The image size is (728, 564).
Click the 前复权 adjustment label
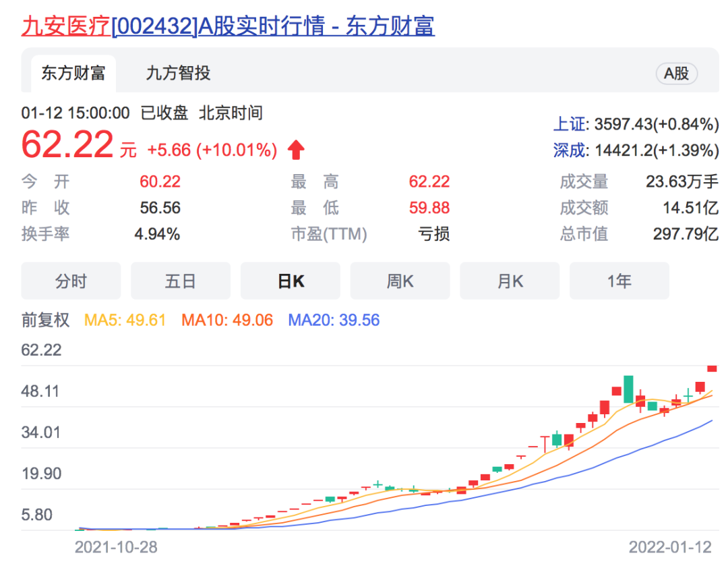[x=45, y=320]
